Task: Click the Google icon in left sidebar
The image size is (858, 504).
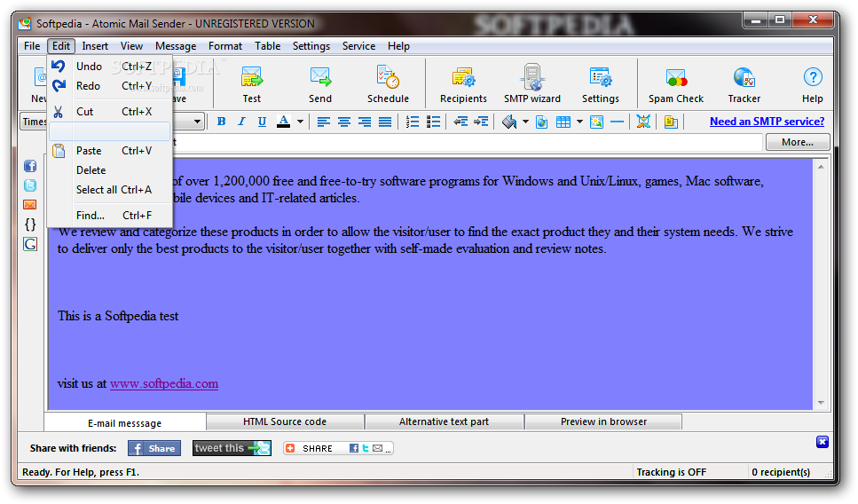Action: (30, 244)
